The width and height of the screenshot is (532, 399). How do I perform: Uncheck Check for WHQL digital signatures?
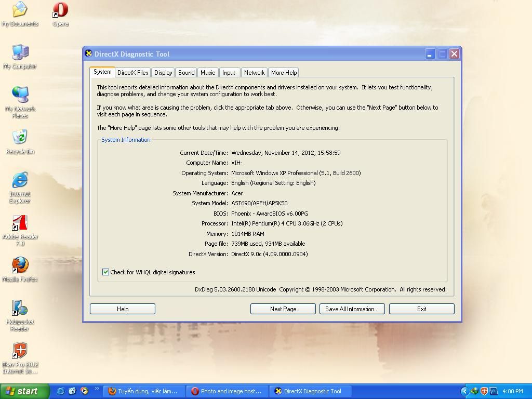click(105, 272)
